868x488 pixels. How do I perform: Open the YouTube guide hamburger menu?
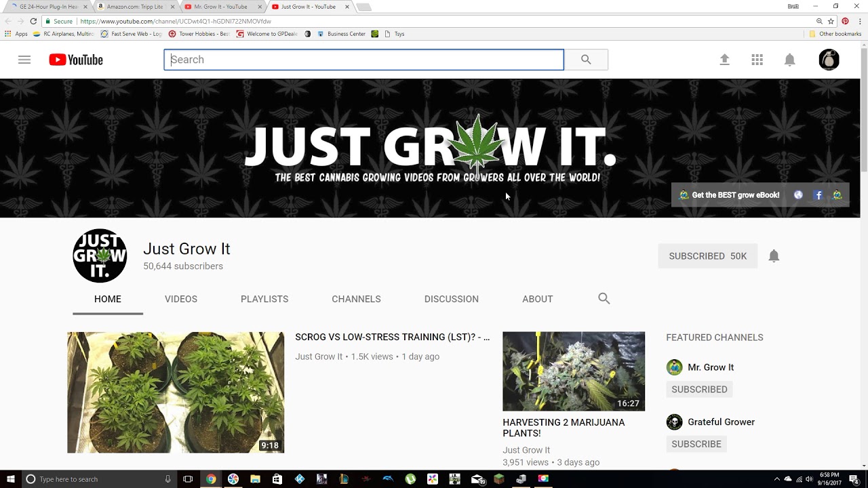point(24,60)
